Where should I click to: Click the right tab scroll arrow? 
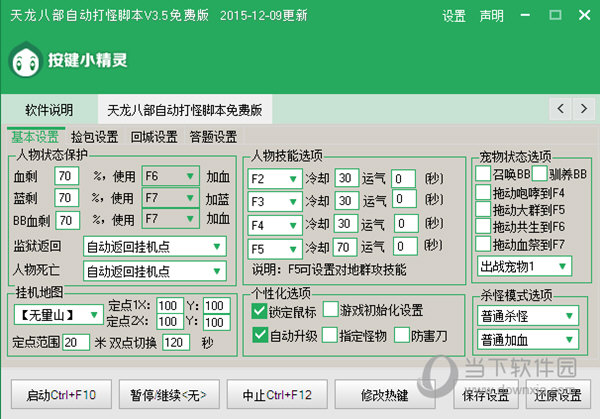[x=584, y=109]
